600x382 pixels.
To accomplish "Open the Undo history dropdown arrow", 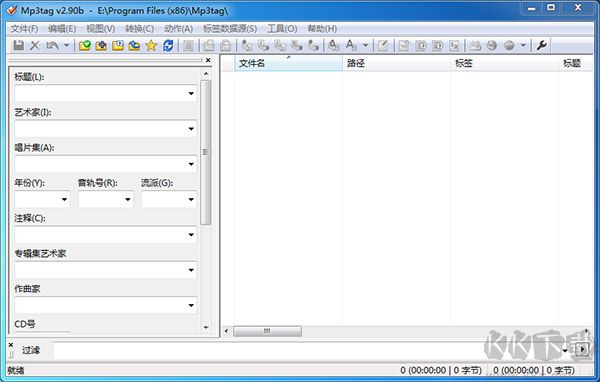I will tap(67, 46).
